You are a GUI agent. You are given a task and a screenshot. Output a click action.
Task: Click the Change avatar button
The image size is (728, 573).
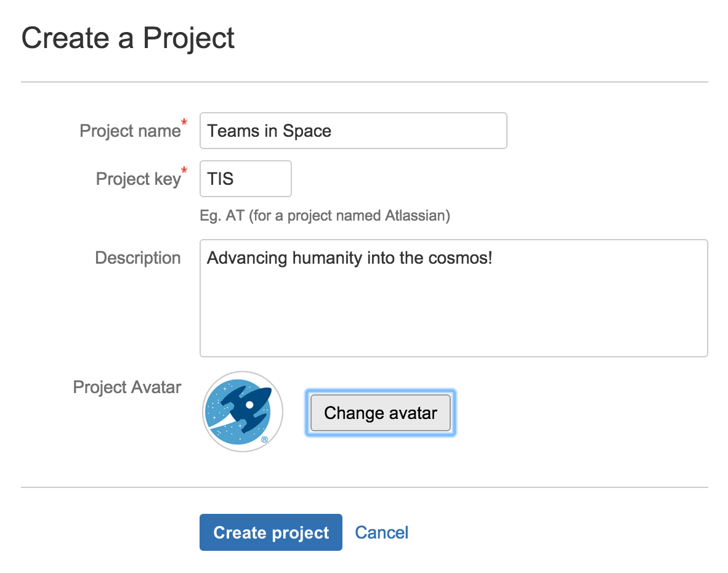pyautogui.click(x=380, y=413)
